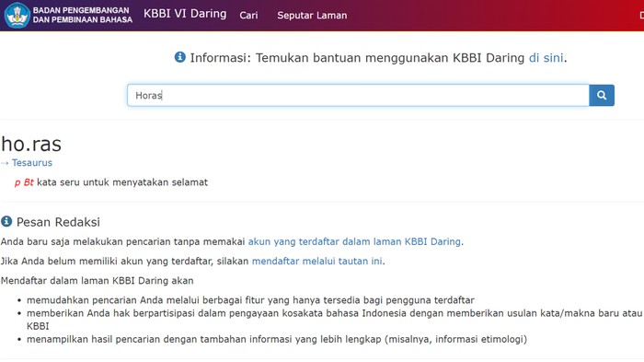Click the info icon beside Informasi
This screenshot has height=362, width=644.
(180, 57)
